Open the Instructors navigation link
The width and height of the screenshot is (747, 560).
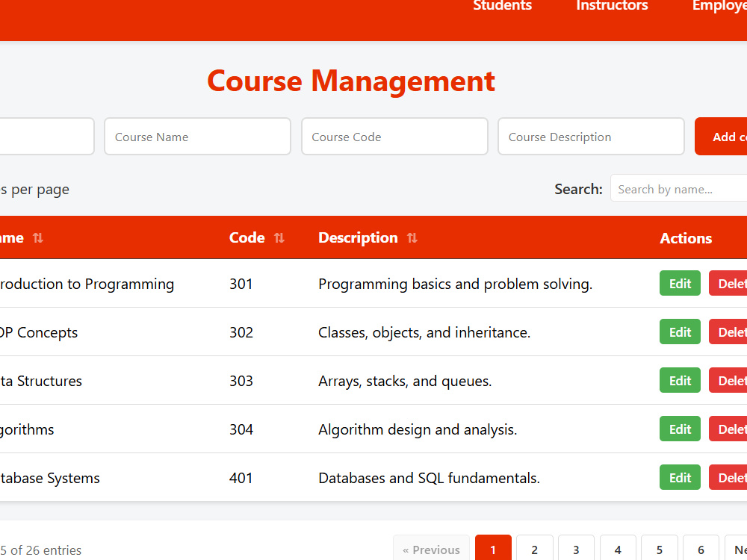coord(612,6)
